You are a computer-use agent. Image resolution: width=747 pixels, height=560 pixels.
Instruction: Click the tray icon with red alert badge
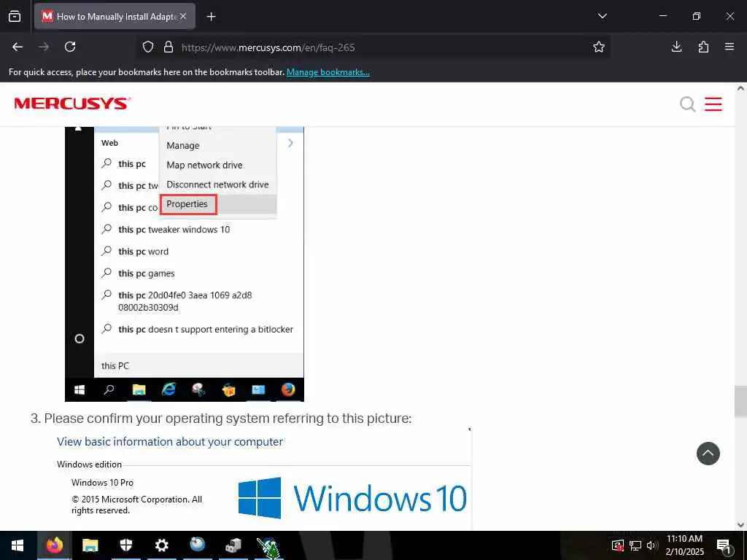click(x=617, y=545)
